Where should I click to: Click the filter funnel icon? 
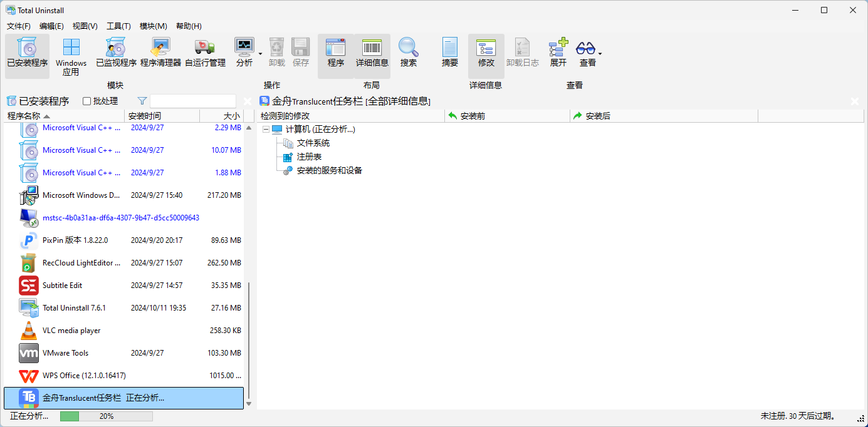click(x=142, y=101)
